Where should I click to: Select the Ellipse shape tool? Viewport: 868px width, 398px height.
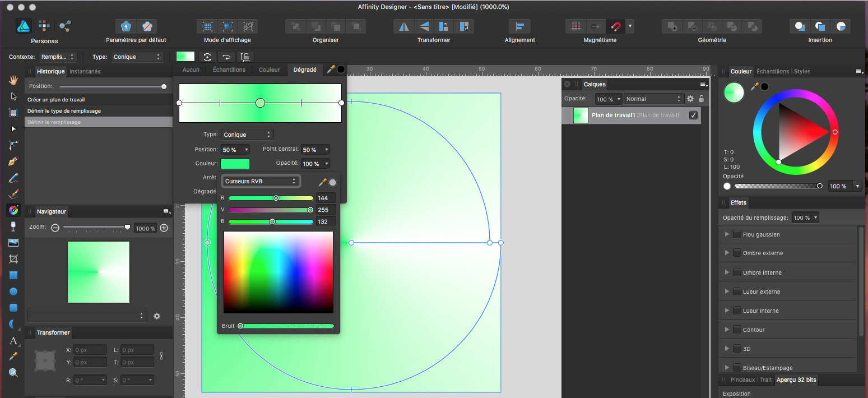13,291
